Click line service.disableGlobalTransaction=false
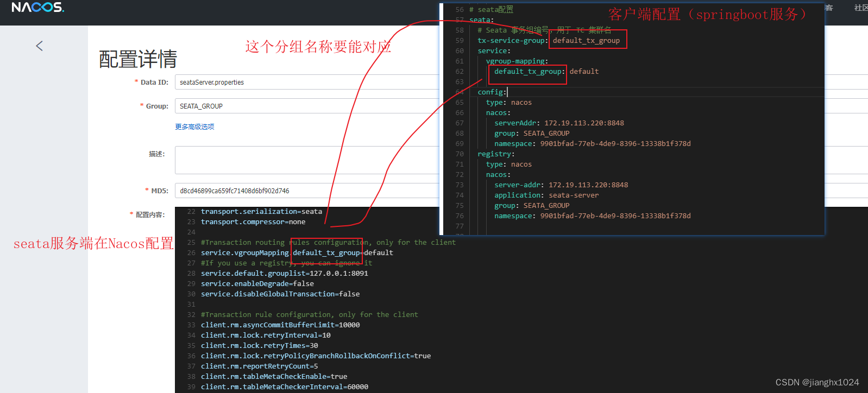Viewport: 868px width, 393px height. click(x=280, y=294)
